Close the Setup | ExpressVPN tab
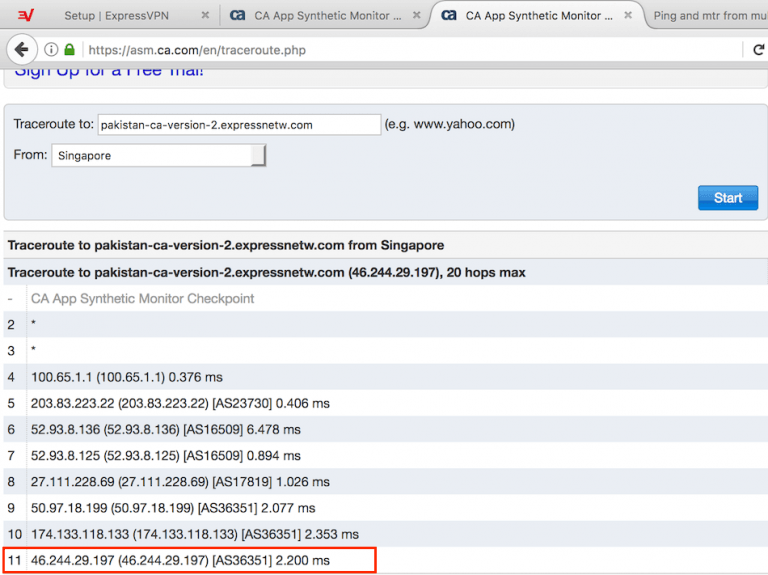 [205, 15]
